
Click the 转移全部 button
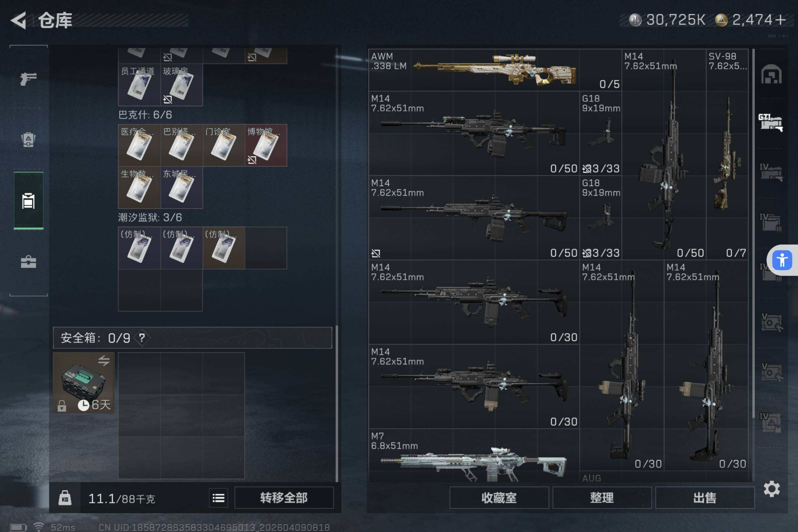click(x=284, y=498)
